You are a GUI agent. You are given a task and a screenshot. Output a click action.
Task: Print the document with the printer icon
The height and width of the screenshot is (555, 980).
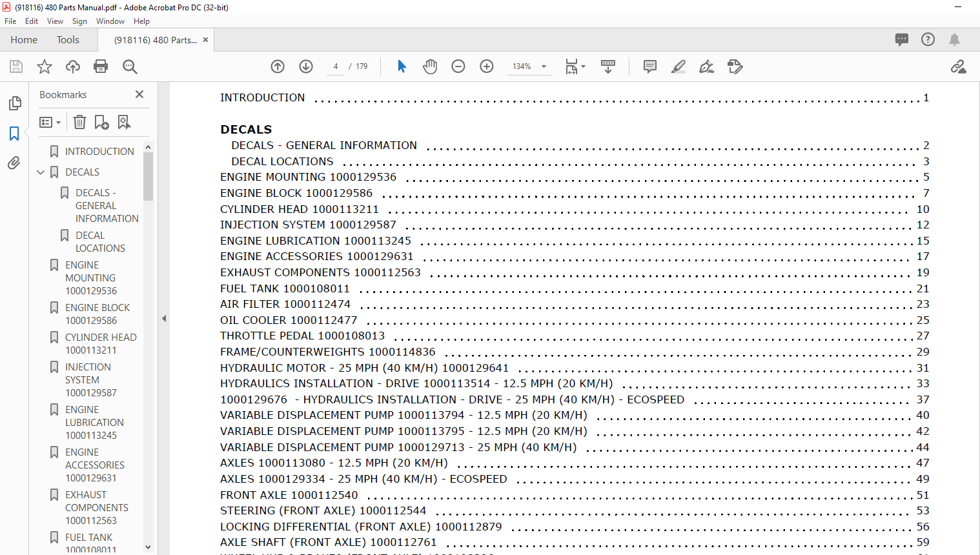101,66
